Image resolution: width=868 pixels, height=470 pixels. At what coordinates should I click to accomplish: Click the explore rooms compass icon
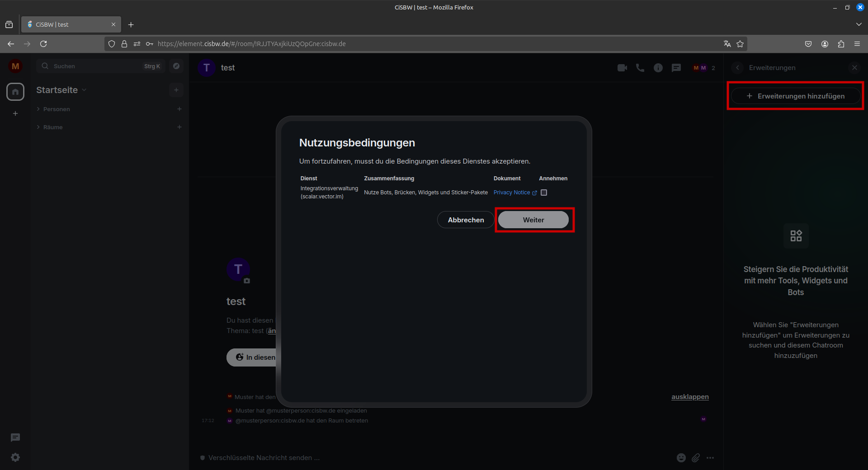pyautogui.click(x=176, y=66)
